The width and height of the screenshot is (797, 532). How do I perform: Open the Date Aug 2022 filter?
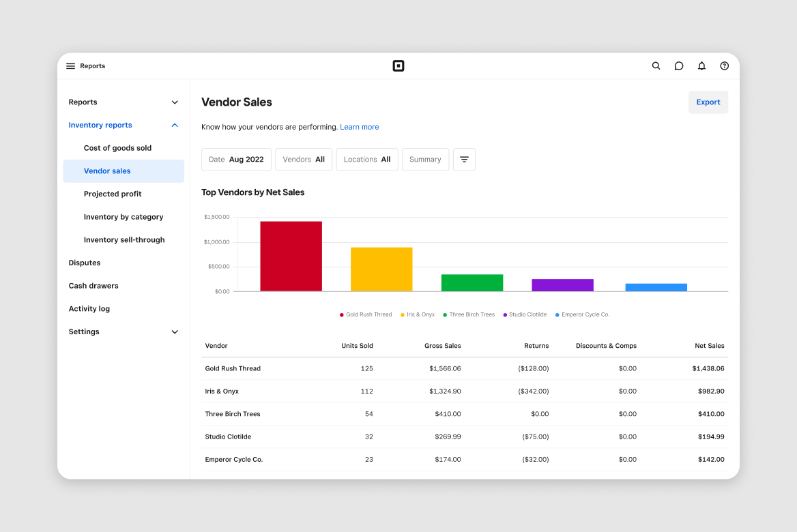click(x=236, y=159)
